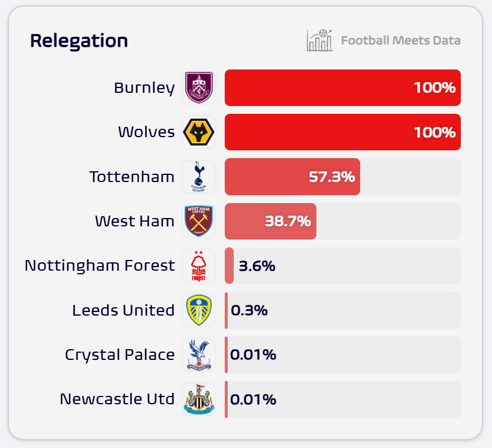Click the Wolves club crest icon
The height and width of the screenshot is (448, 492).
(198, 132)
